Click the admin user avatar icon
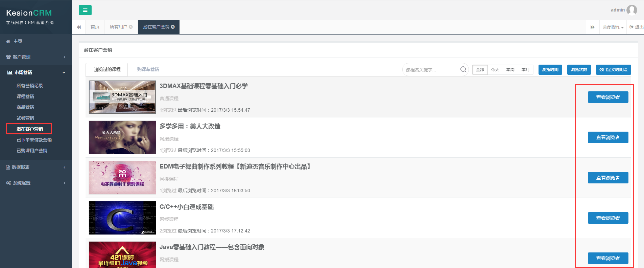Viewport: 644px width, 268px height. point(631,10)
